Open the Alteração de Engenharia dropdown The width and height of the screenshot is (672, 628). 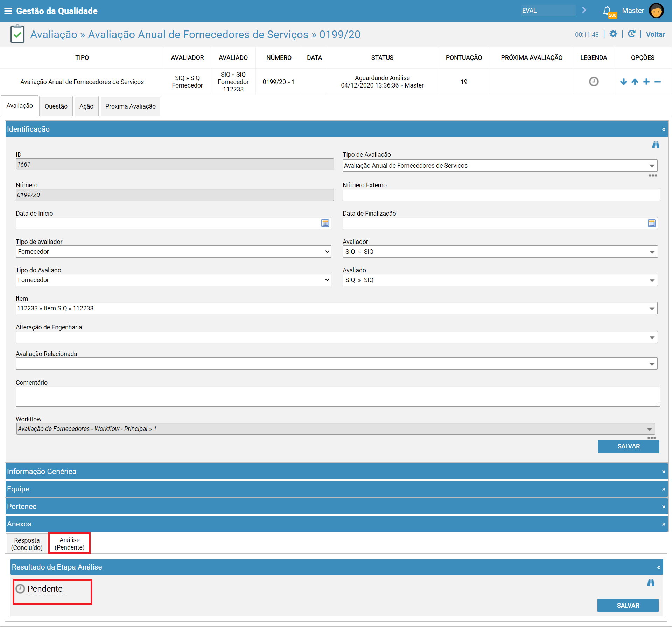336,337
